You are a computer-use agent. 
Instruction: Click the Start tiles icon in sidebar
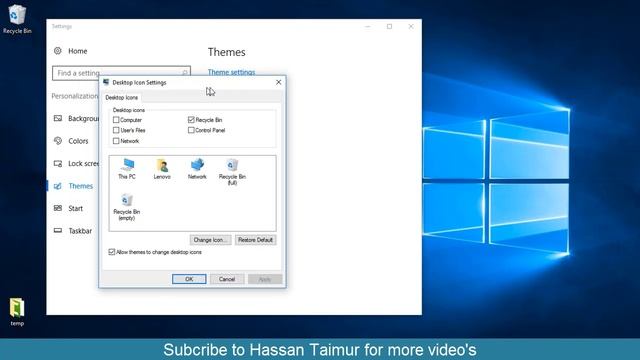58,208
